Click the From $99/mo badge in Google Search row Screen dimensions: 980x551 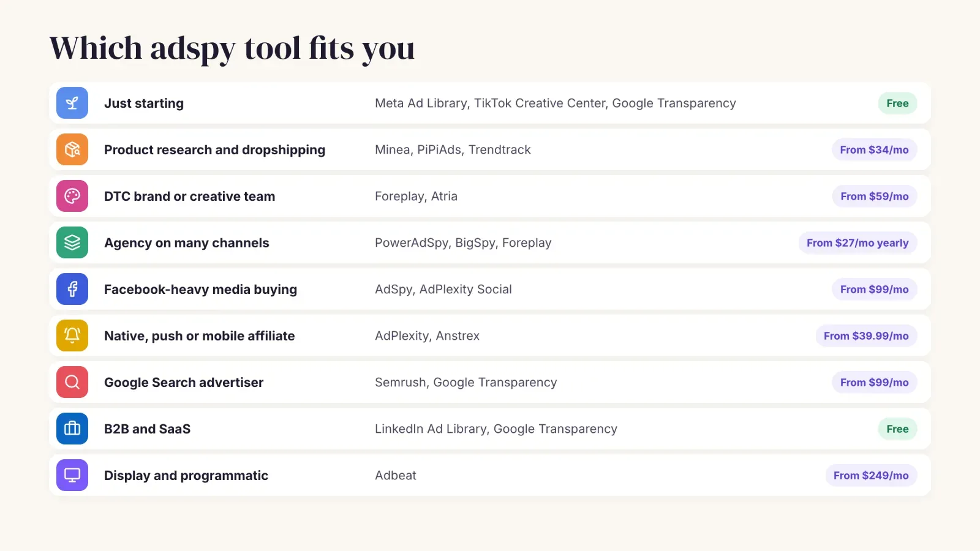[x=875, y=383]
